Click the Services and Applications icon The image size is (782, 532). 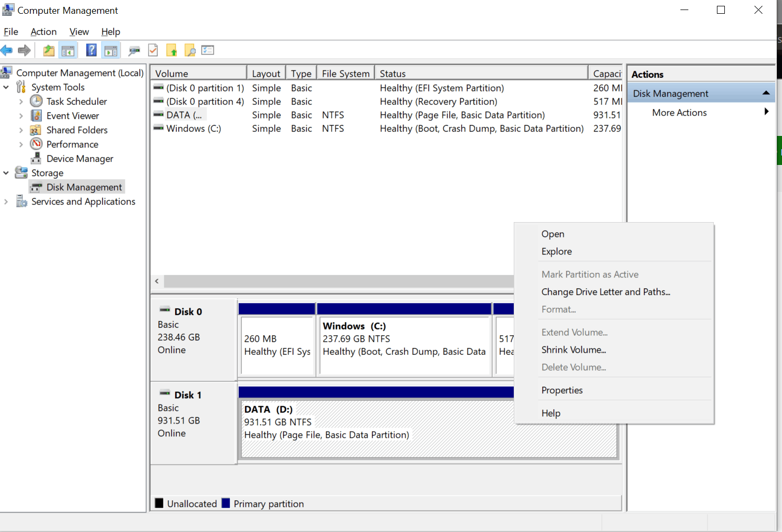(x=21, y=201)
